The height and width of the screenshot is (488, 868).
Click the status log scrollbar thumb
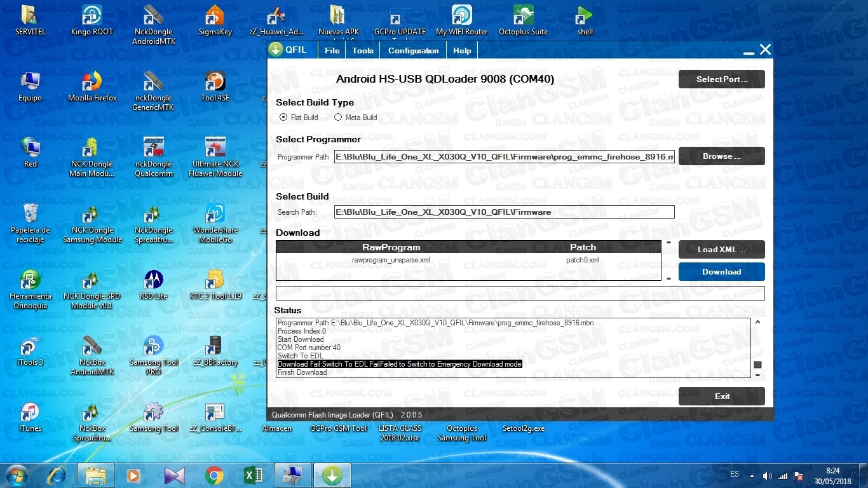[x=757, y=365]
